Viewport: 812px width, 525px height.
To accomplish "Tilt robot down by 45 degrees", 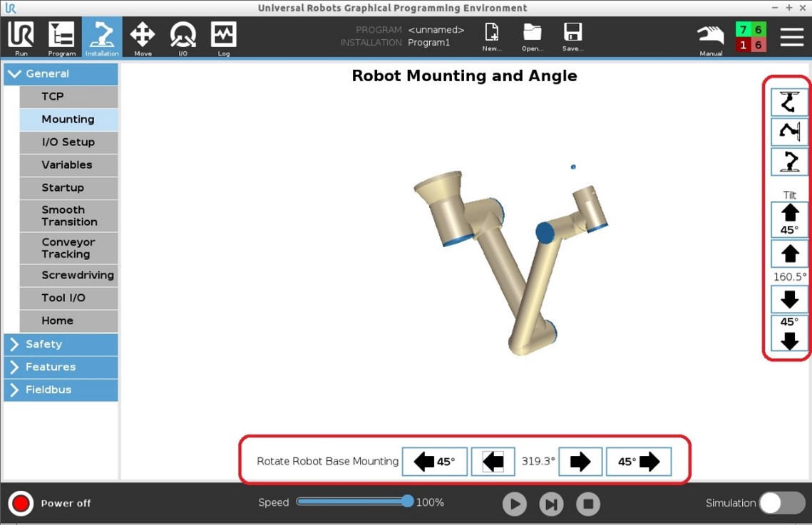I will (789, 333).
